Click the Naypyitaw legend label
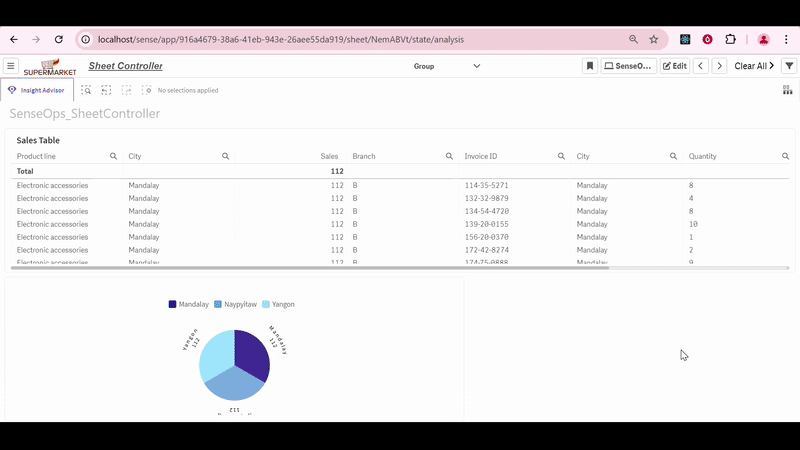 240,304
